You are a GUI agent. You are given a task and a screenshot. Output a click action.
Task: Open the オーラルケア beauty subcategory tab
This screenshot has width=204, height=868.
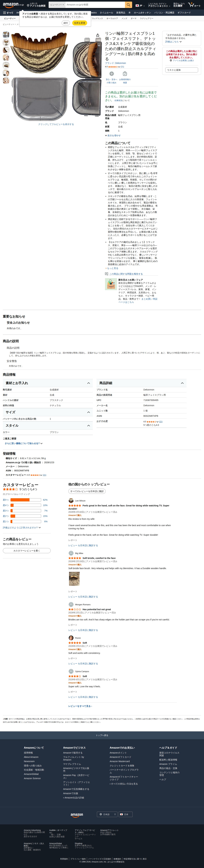click(x=112, y=18)
